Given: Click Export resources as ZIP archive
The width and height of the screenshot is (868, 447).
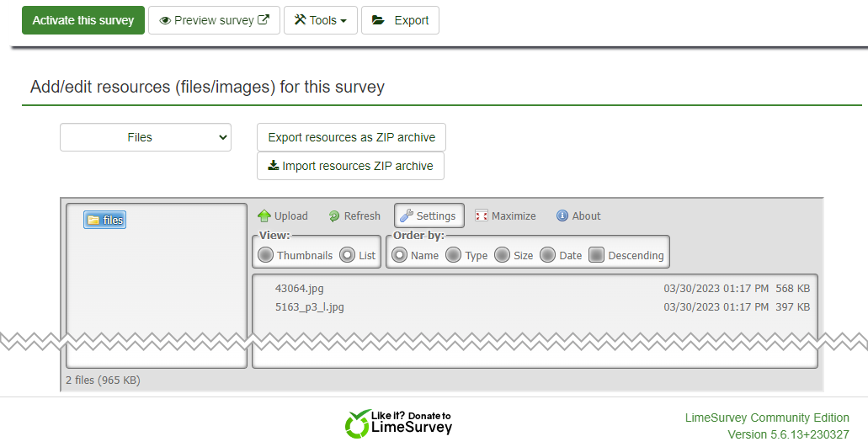Looking at the screenshot, I should 351,137.
